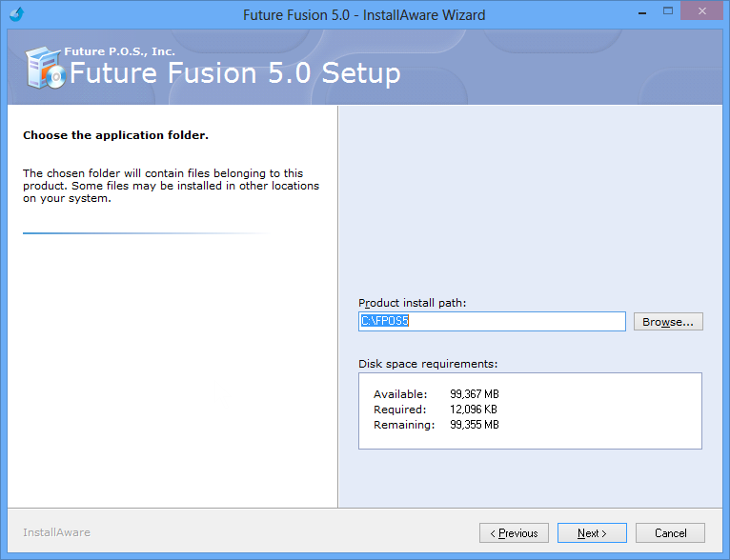The width and height of the screenshot is (730, 560).
Task: Select the Product install path field
Action: tap(492, 321)
